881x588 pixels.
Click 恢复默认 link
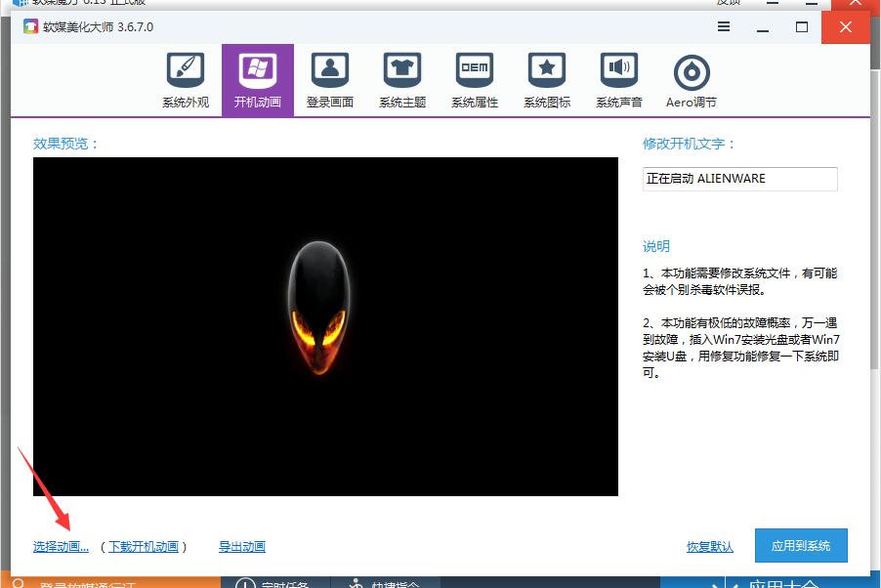point(710,546)
